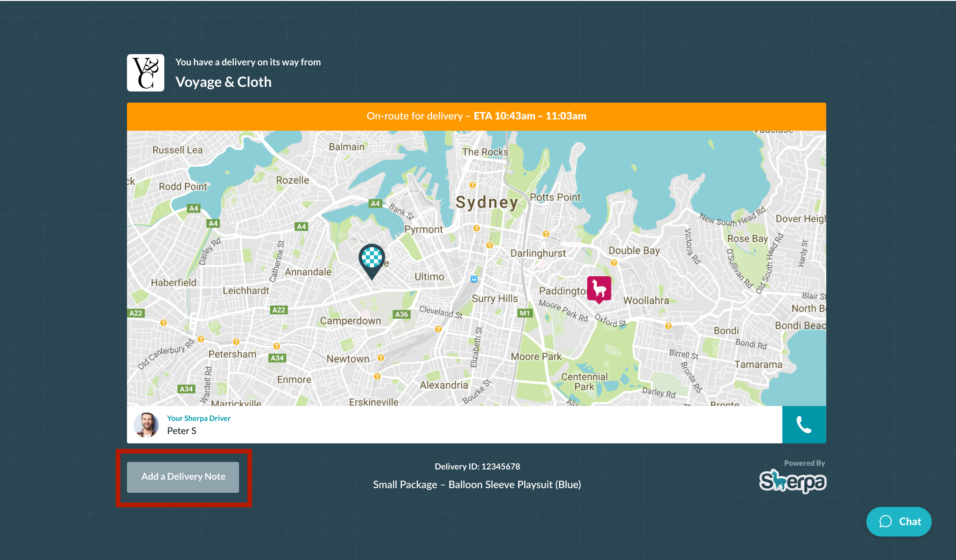Open the Chat widget

click(899, 521)
